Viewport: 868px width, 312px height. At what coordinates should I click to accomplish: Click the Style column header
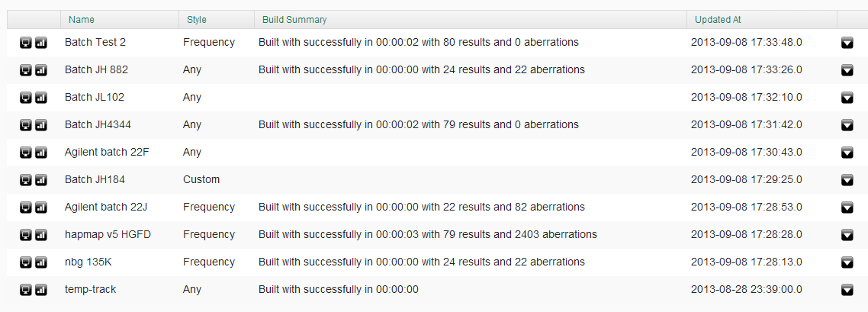[x=196, y=20]
